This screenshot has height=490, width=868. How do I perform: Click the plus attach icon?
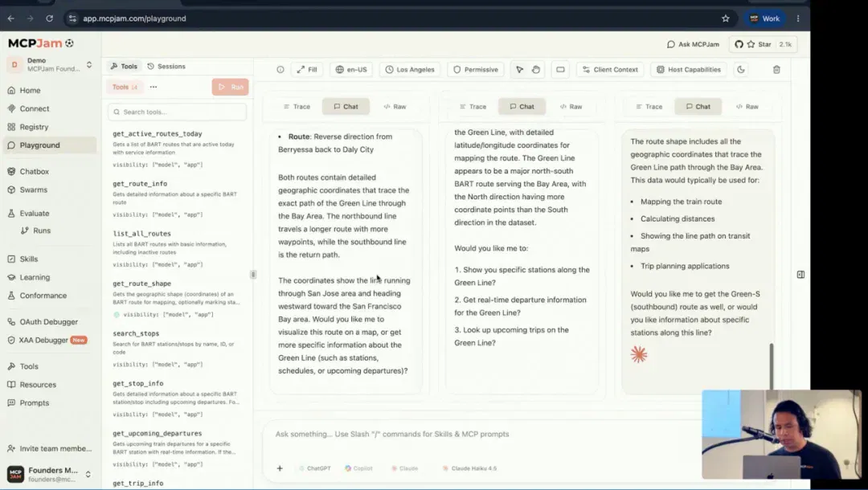[280, 468]
